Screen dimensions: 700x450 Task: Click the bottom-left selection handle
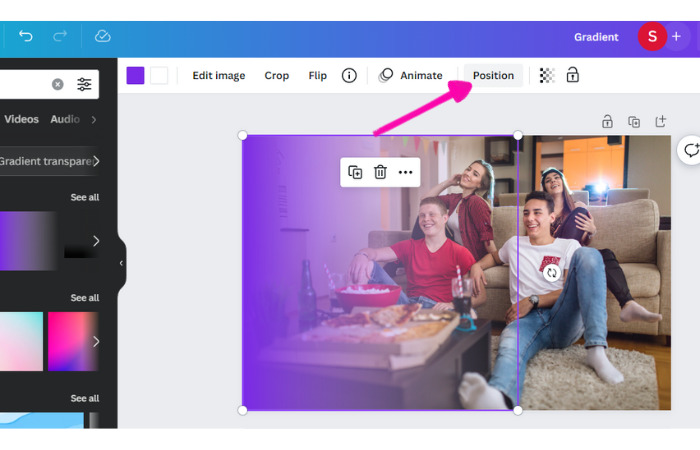point(242,411)
